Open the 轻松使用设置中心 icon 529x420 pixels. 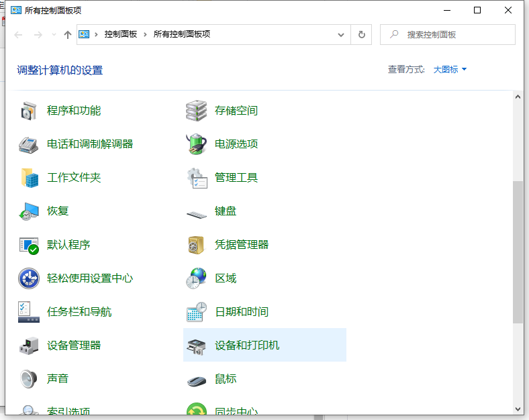(29, 278)
